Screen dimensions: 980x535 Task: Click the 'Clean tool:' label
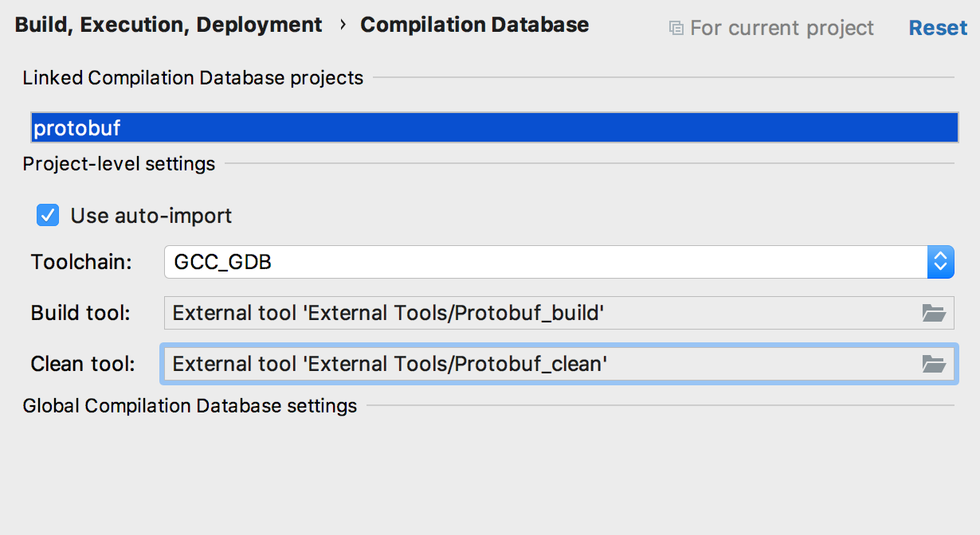(x=83, y=364)
